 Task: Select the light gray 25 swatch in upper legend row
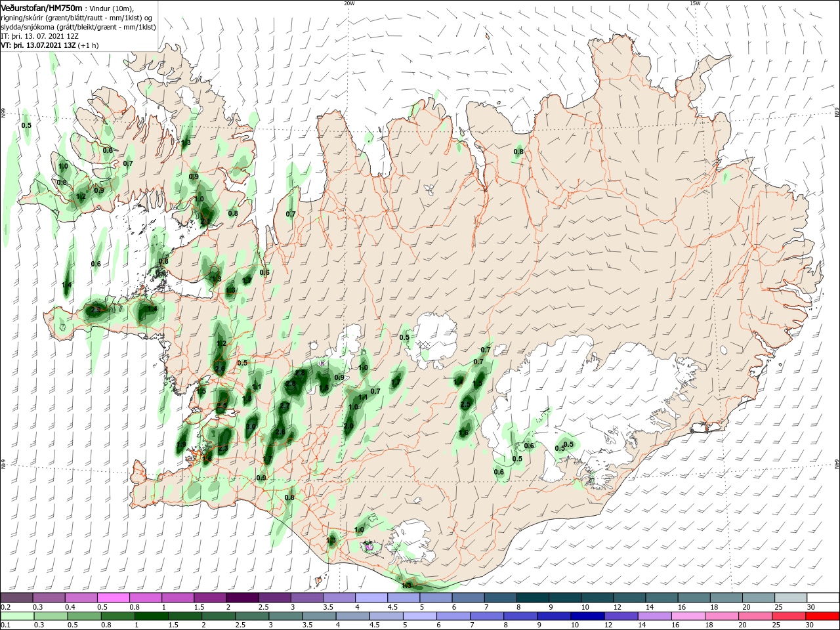791,598
